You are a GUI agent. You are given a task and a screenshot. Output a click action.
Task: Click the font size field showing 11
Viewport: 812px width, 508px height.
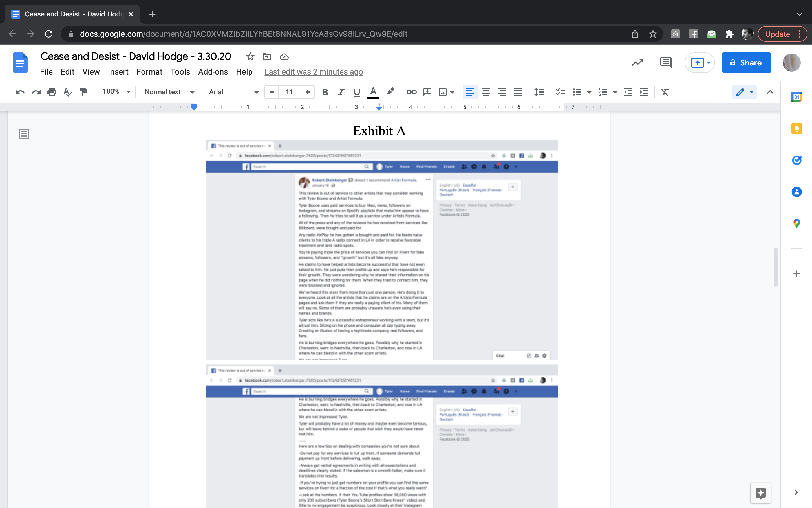[x=289, y=92]
